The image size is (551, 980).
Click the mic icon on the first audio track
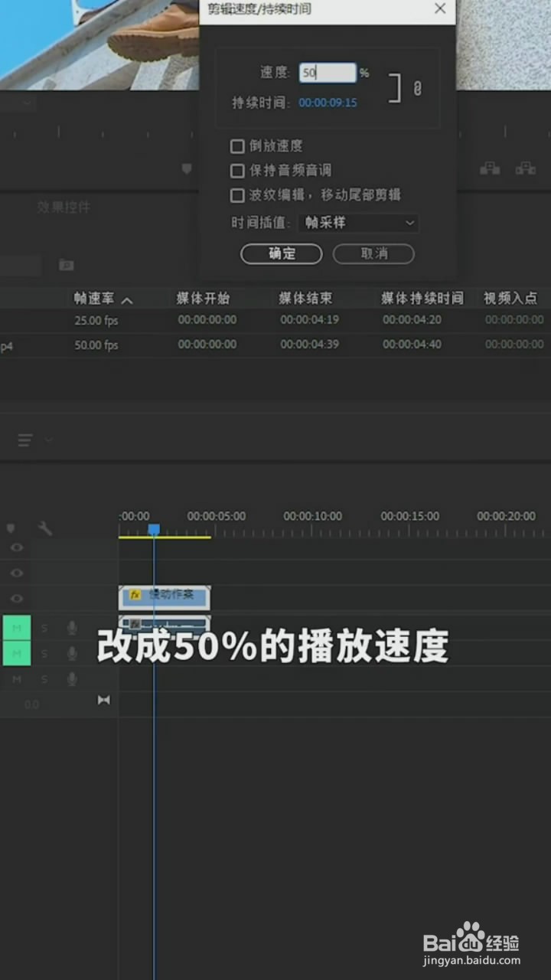click(72, 628)
